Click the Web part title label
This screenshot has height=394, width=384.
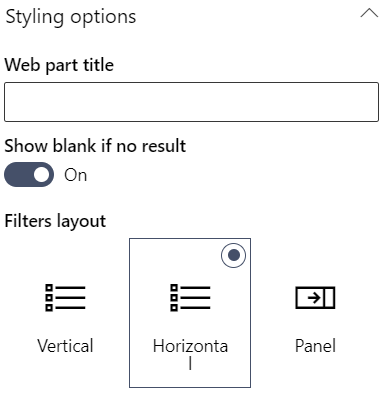pyautogui.click(x=59, y=65)
